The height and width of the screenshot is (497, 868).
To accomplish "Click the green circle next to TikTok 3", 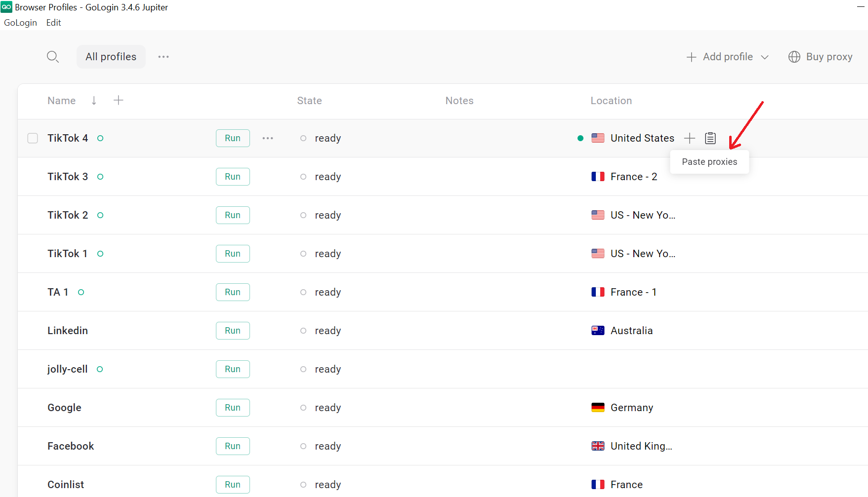I will (x=100, y=177).
